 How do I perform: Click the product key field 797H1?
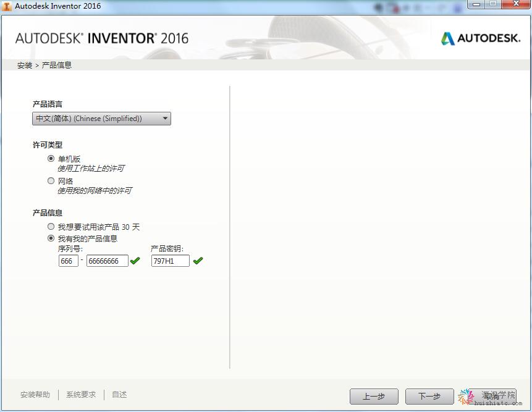click(x=171, y=261)
